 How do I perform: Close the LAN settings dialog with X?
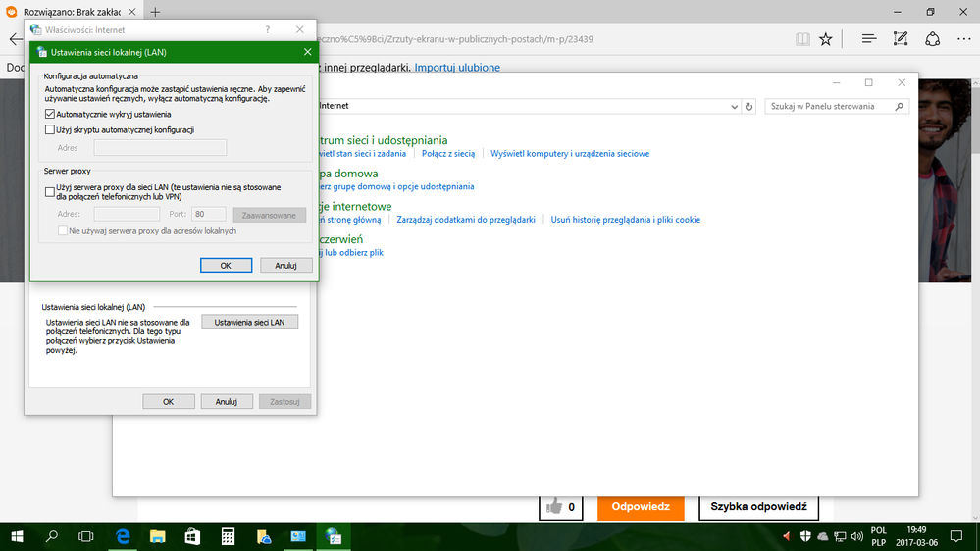pos(307,53)
